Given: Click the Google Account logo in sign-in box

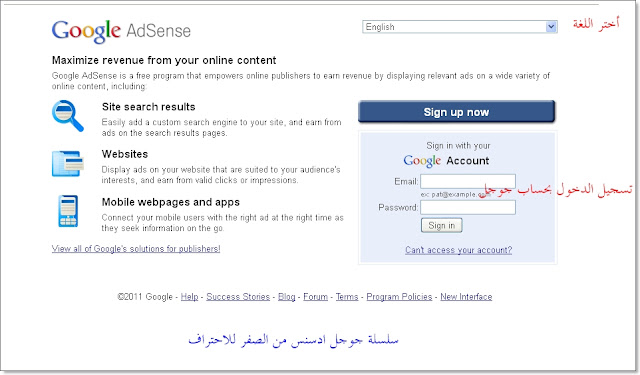Looking at the screenshot, I should point(447,161).
